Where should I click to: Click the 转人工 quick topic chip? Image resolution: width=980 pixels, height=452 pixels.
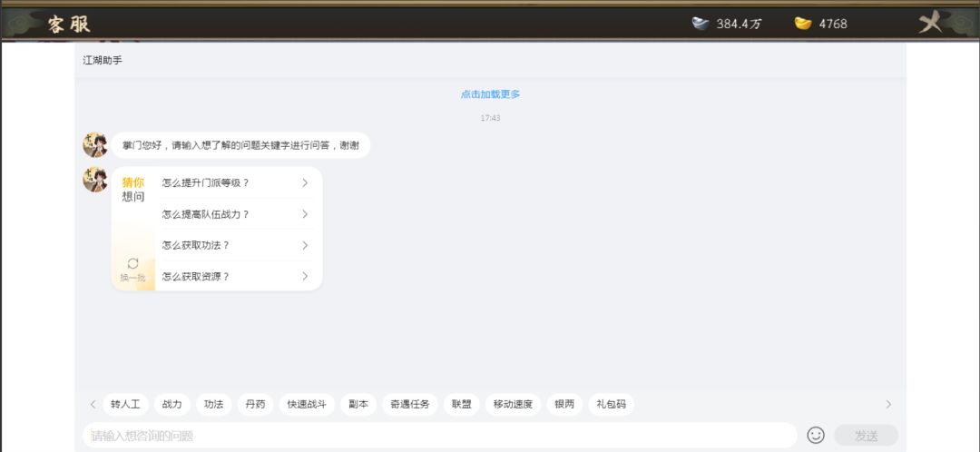(x=125, y=405)
